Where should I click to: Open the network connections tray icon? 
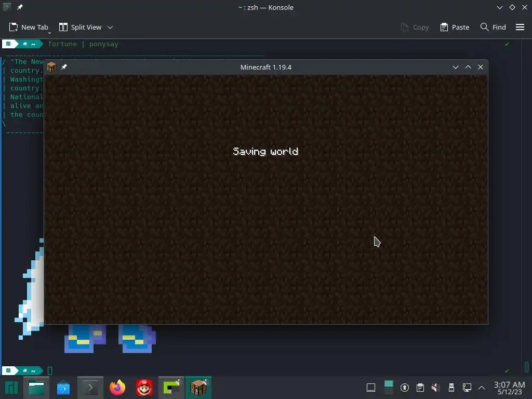[467, 388]
